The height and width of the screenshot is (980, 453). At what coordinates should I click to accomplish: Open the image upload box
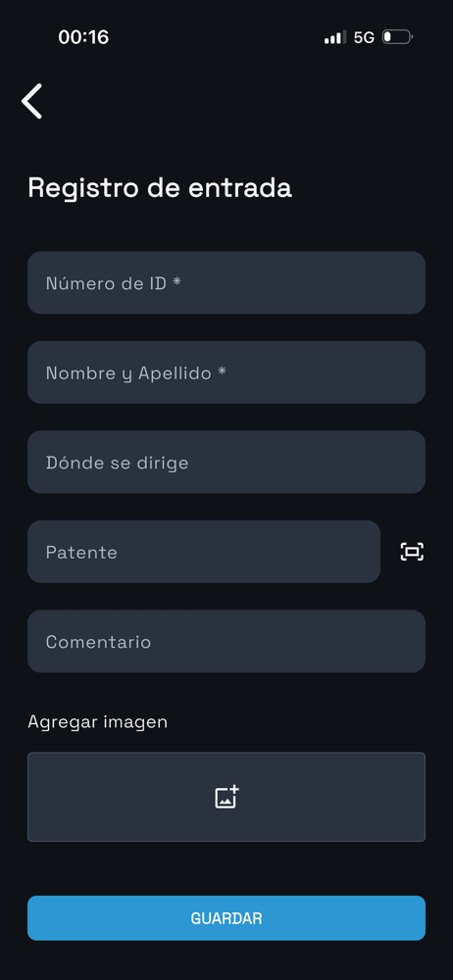pyautogui.click(x=226, y=797)
